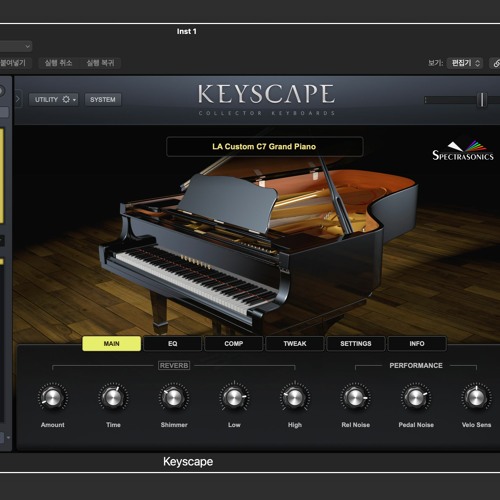Click the SYSTEM button

[x=103, y=99]
